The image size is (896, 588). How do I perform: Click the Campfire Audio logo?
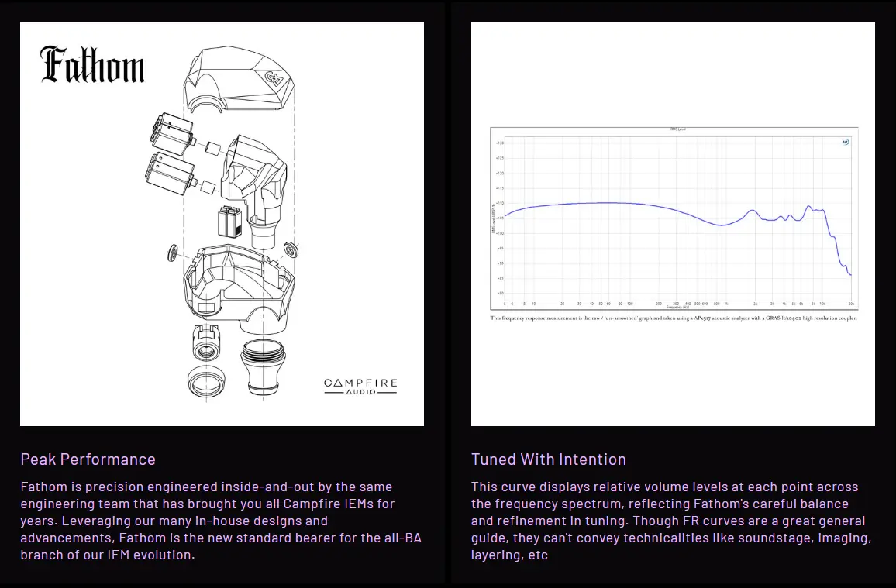(x=360, y=387)
